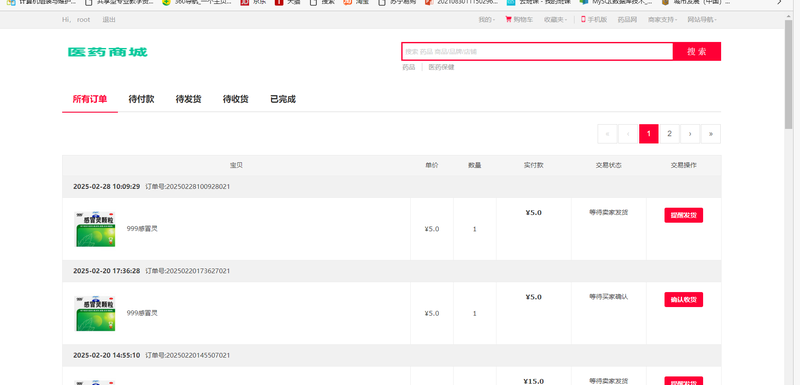
Task: Go to the previous page (‹) in pagination
Action: click(x=628, y=134)
